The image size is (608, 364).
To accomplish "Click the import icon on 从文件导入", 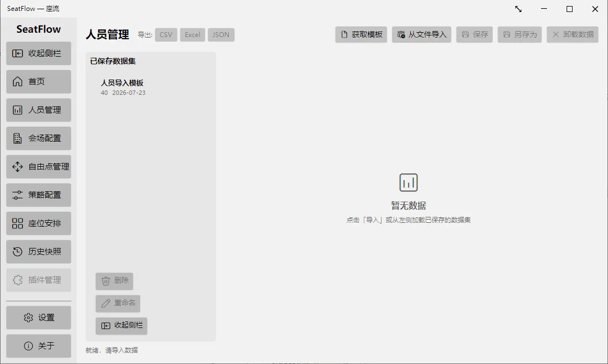I will click(401, 34).
